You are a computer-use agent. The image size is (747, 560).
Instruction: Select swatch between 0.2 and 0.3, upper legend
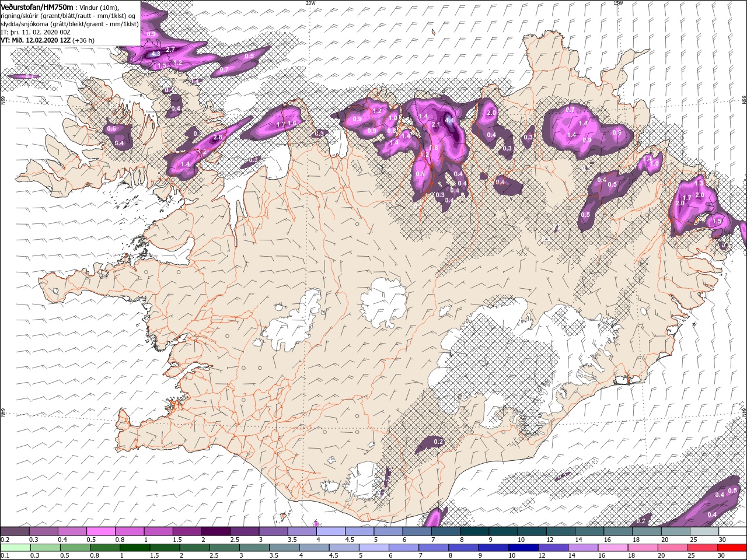(16, 531)
